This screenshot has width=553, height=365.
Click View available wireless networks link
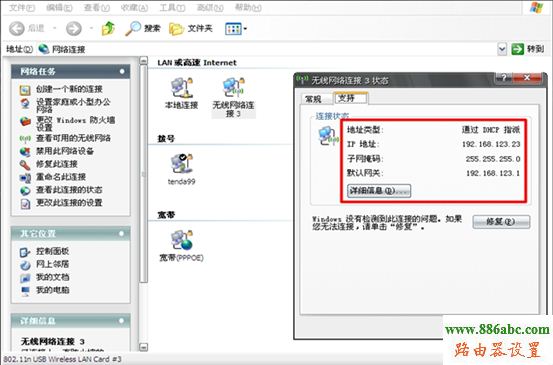pos(73,138)
